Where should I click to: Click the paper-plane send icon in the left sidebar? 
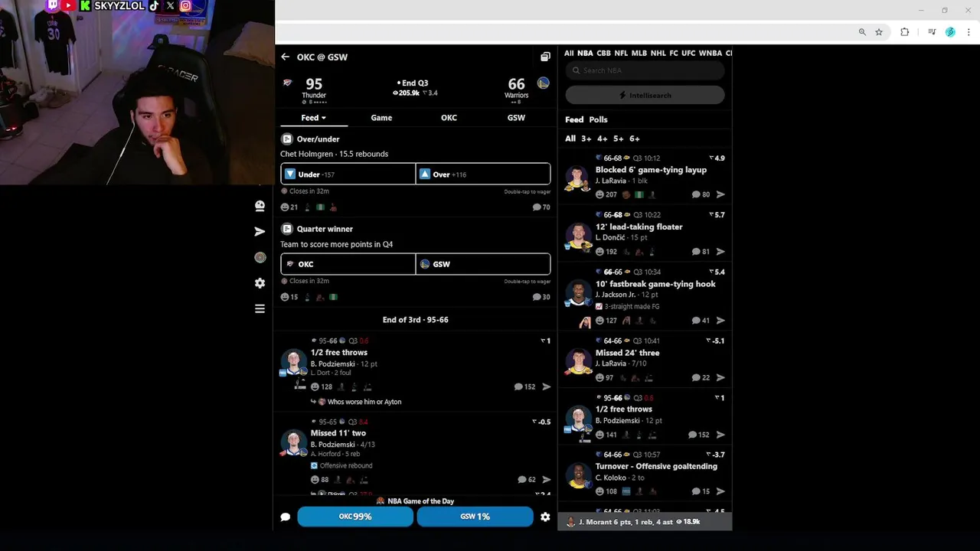tap(260, 231)
